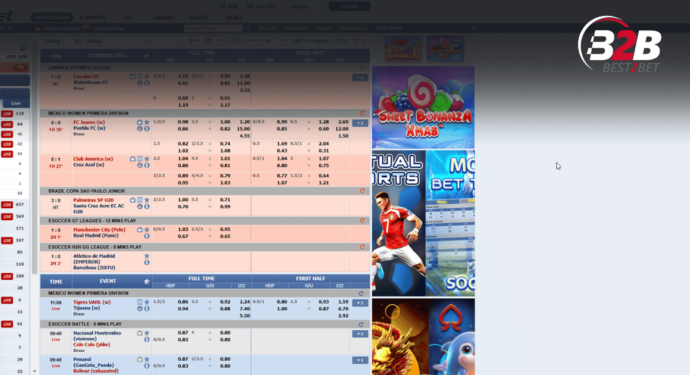Screen dimensions: 690x375
Task: Favorite the Nacional Montevideo match star
Action: (x=147, y=333)
